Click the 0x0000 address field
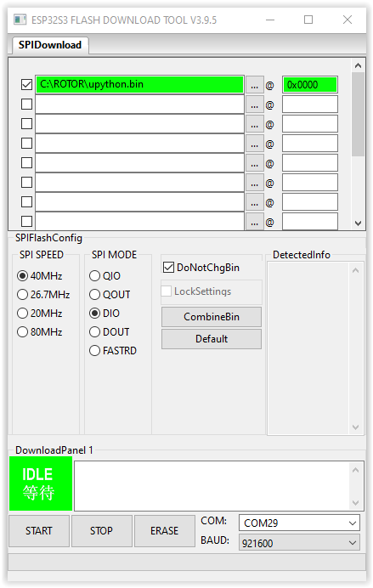Screen dimensions: 373x588 [309, 85]
